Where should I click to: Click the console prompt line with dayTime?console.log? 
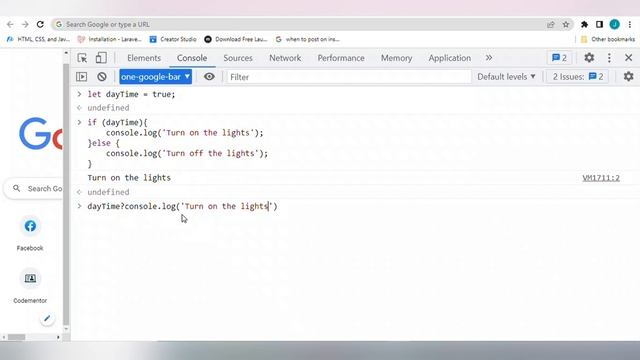pyautogui.click(x=182, y=207)
